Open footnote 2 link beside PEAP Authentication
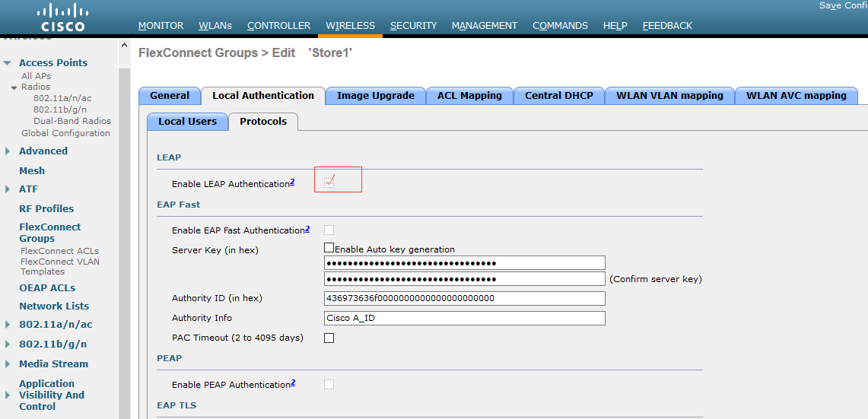Viewport: 868px width, 419px height. 293,382
